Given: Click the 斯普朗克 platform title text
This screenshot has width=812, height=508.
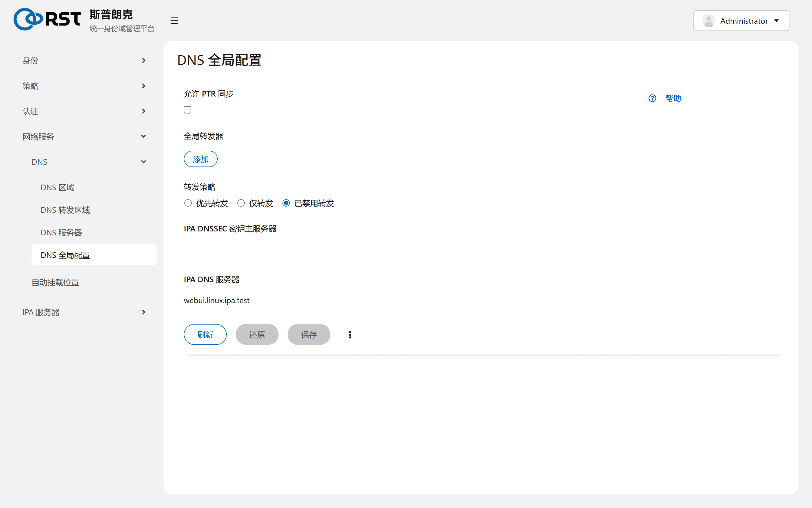Looking at the screenshot, I should (x=111, y=14).
